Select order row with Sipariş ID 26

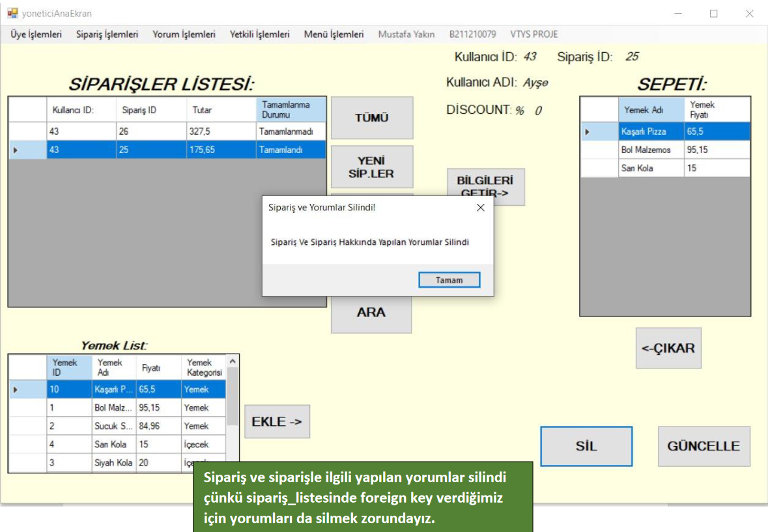(x=150, y=132)
